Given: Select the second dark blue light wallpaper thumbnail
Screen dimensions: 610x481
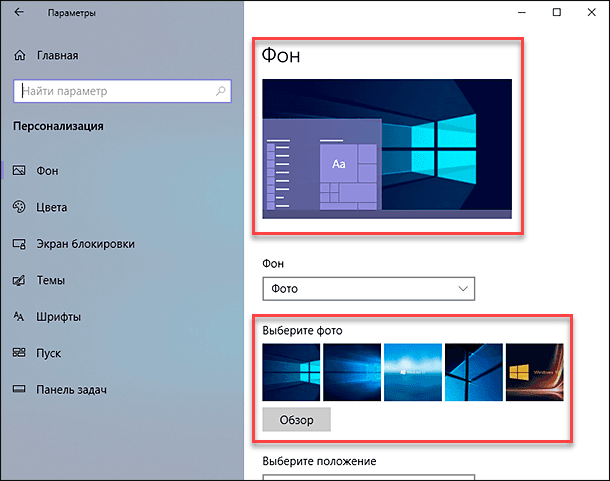Looking at the screenshot, I should click(352, 372).
